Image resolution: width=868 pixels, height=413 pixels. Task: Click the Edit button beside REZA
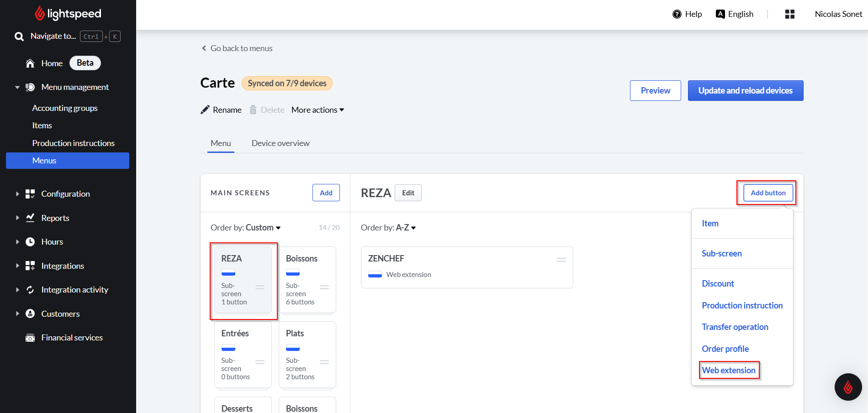point(408,193)
